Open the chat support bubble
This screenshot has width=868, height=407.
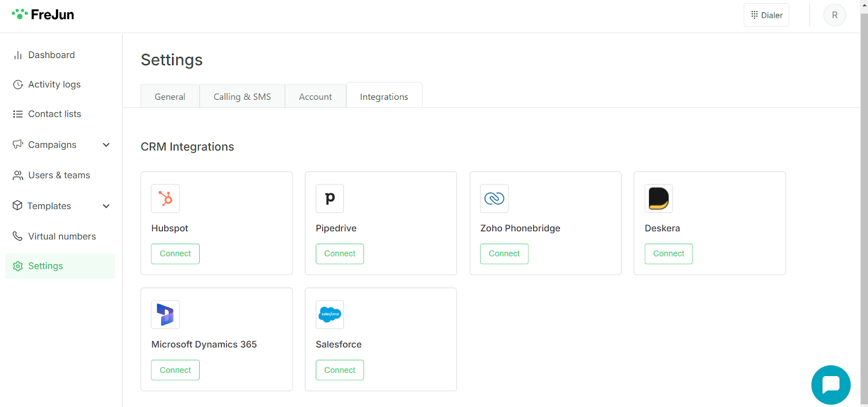point(831,385)
